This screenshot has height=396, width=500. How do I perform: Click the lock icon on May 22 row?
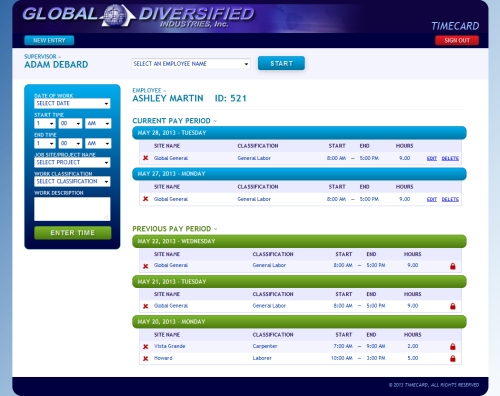453,266
